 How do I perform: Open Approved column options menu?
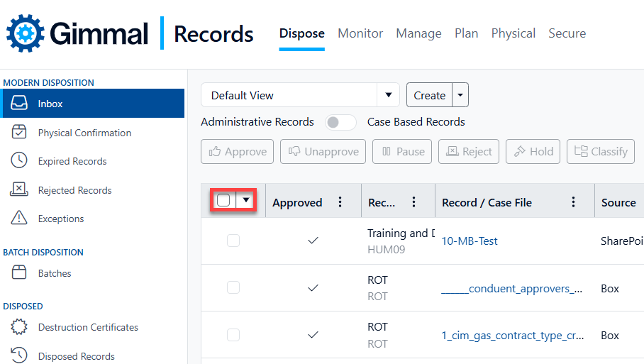[340, 202]
